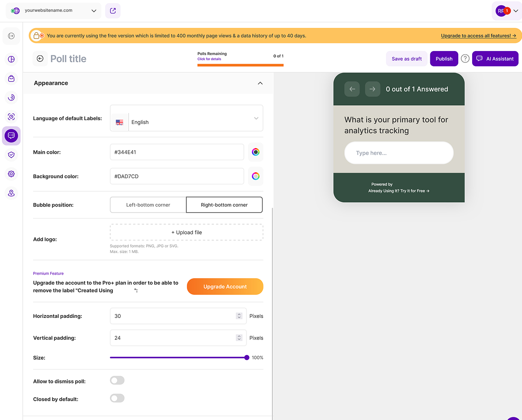This screenshot has width=522, height=420.
Task: Open the dashboard pie chart icon
Action: 11,59
